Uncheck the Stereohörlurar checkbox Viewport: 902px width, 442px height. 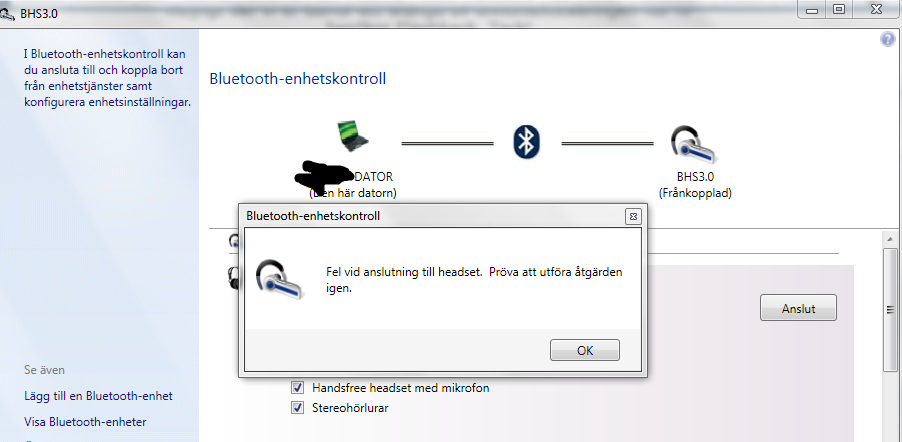(x=297, y=408)
